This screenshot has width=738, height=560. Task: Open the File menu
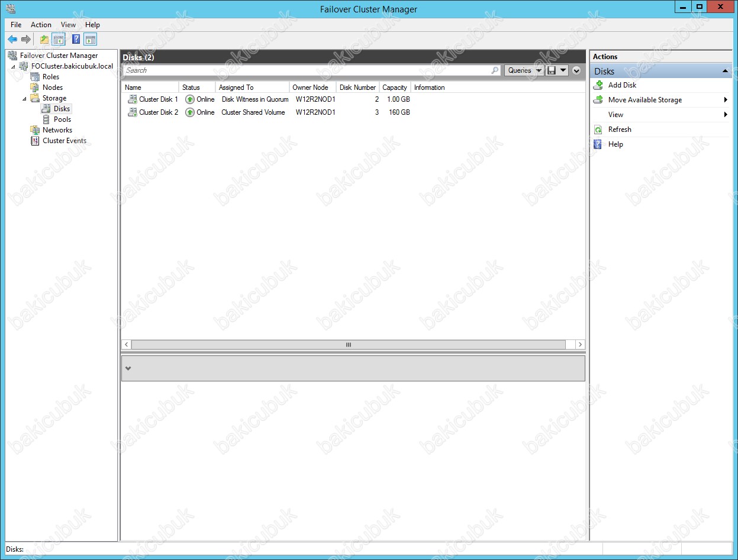click(16, 25)
